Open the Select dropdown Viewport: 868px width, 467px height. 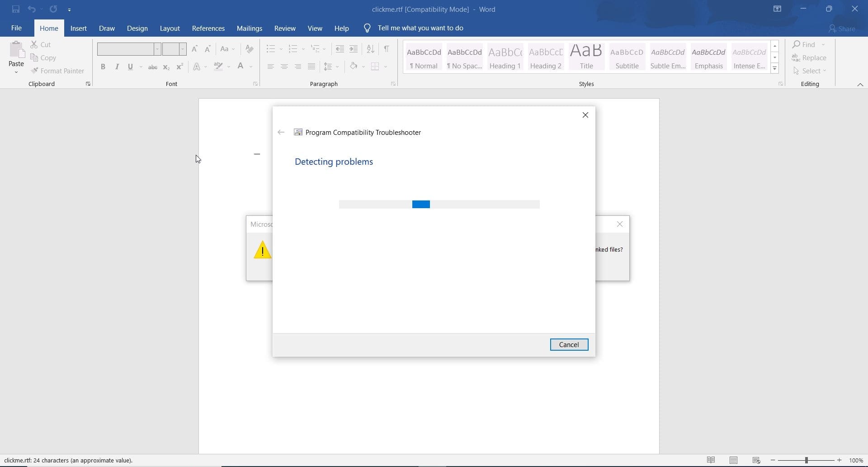(x=809, y=71)
